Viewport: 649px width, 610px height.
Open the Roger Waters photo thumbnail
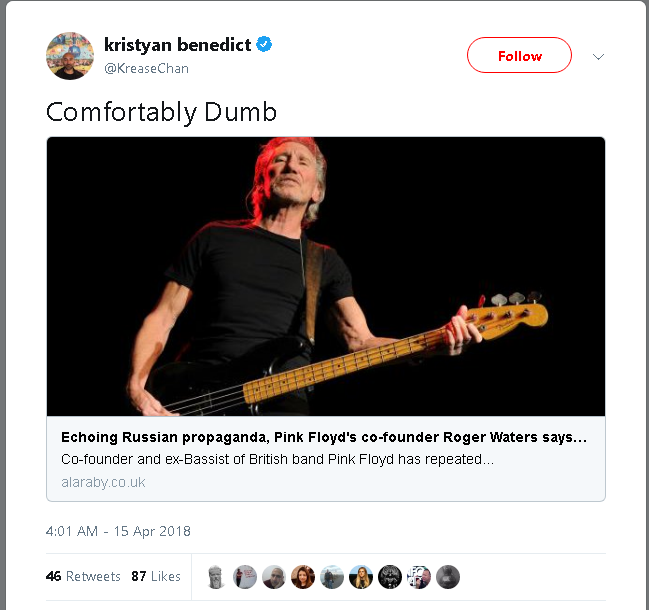[325, 277]
